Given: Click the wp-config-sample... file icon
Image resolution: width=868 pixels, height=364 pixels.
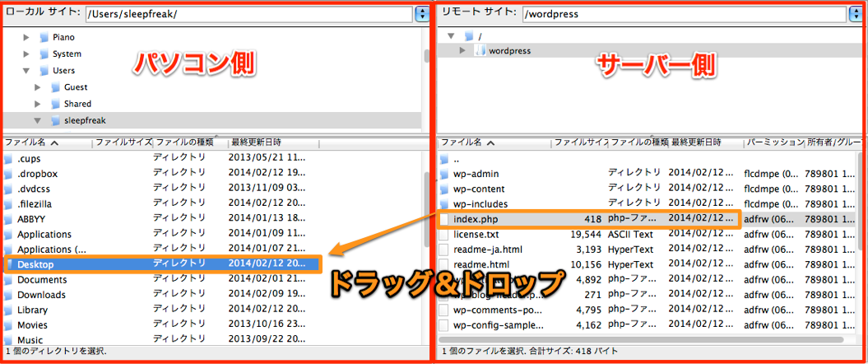Looking at the screenshot, I should pos(444,324).
